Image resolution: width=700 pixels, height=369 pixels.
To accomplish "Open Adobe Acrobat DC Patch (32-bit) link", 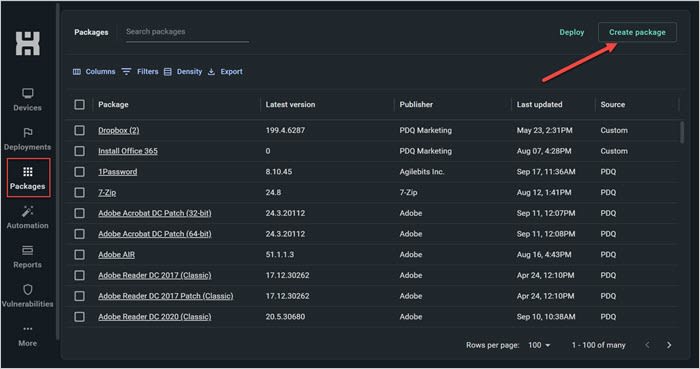I will 155,213.
